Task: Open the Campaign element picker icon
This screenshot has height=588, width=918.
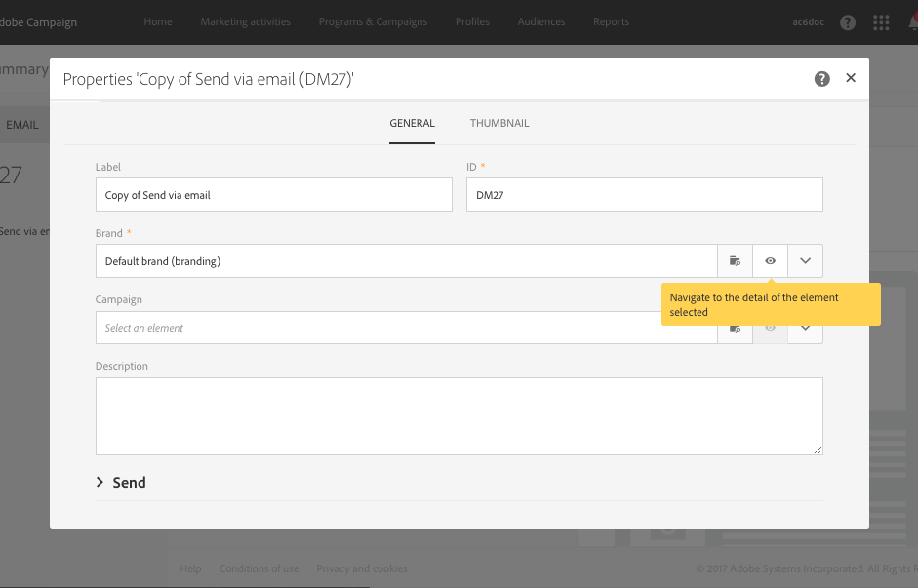Action: [x=735, y=330]
